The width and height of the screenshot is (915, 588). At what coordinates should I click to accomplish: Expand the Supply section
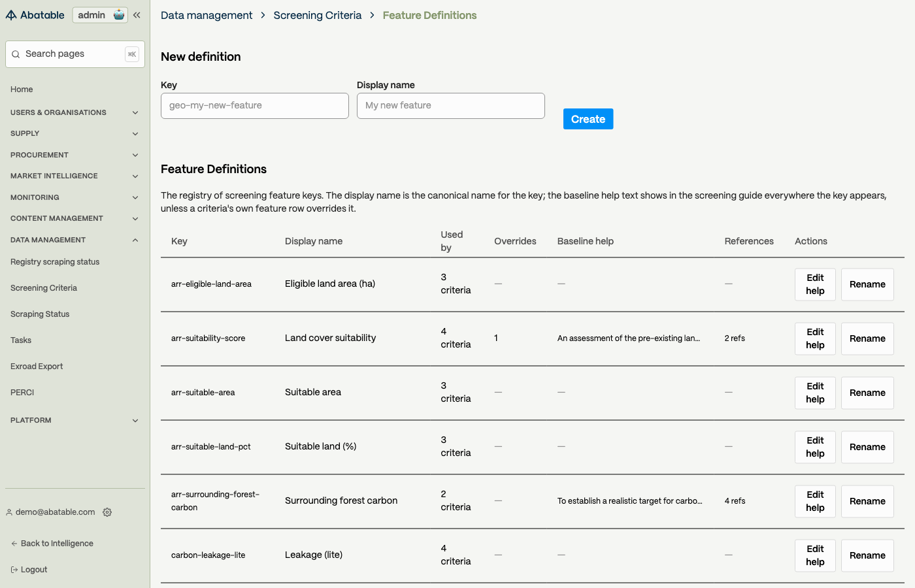point(75,133)
